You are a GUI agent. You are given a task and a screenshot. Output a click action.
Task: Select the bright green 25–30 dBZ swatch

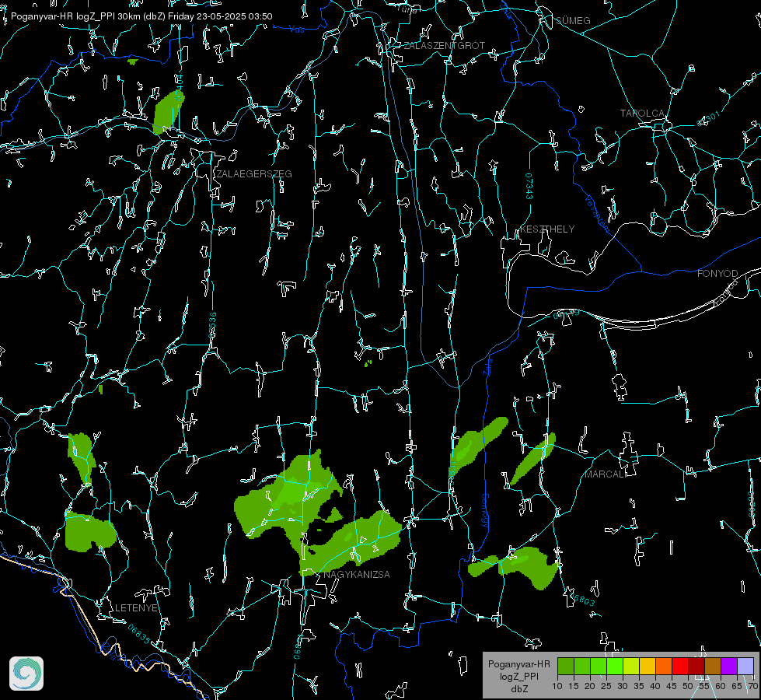(x=615, y=666)
